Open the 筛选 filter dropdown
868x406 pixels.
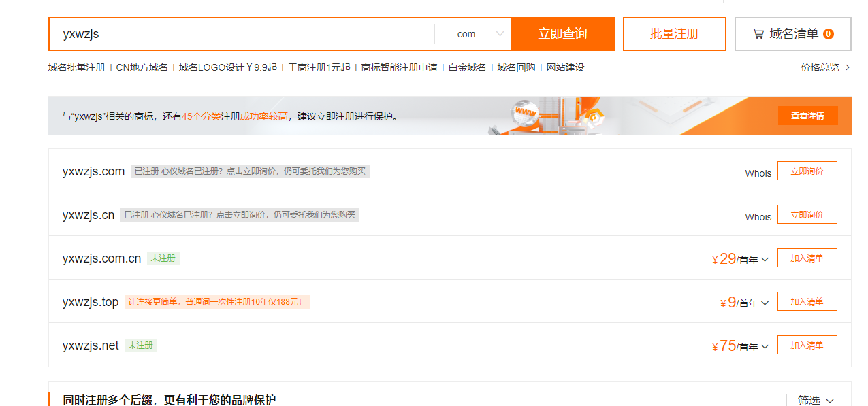(x=816, y=401)
